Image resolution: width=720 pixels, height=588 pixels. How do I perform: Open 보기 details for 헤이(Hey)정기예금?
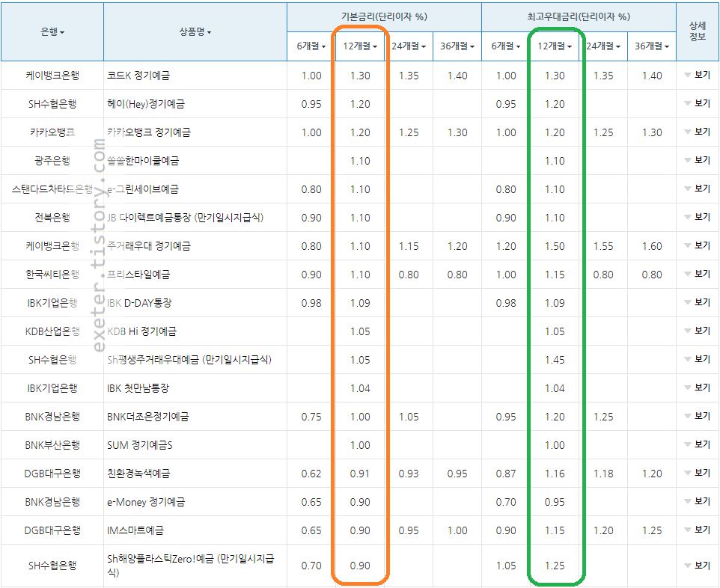click(x=698, y=103)
